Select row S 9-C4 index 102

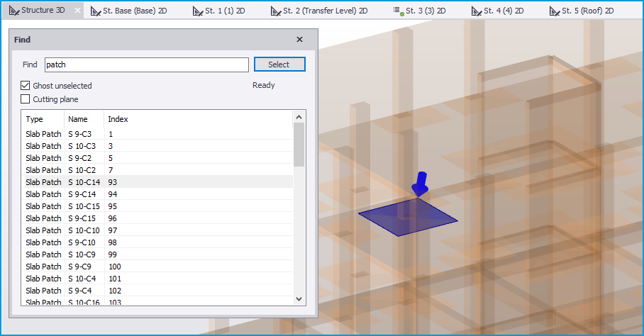pyautogui.click(x=157, y=291)
